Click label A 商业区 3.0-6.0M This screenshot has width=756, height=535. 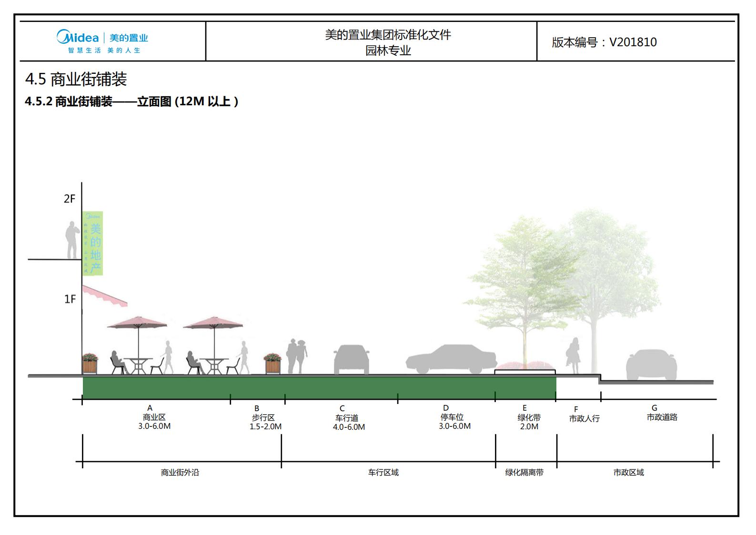click(154, 417)
